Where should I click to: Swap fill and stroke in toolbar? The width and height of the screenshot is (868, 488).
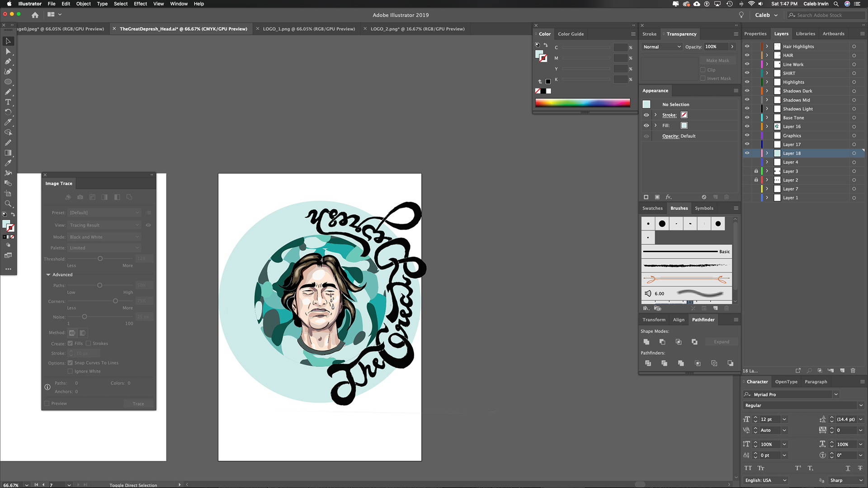(x=13, y=214)
